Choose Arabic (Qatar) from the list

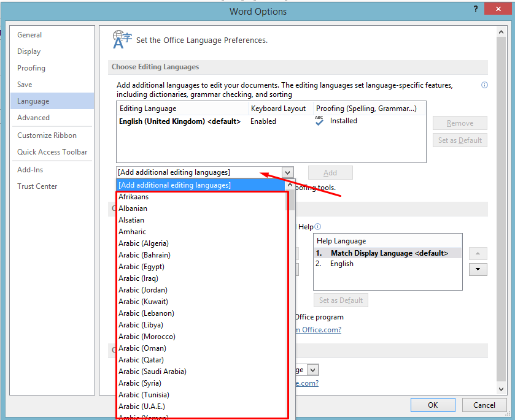[x=201, y=360]
